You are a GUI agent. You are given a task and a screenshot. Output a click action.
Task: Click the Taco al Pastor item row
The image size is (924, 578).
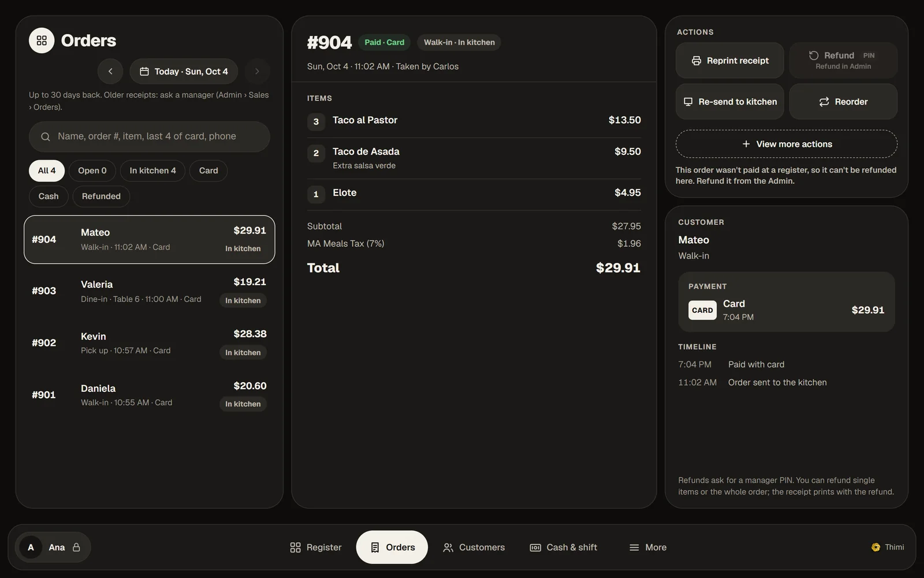tap(474, 121)
